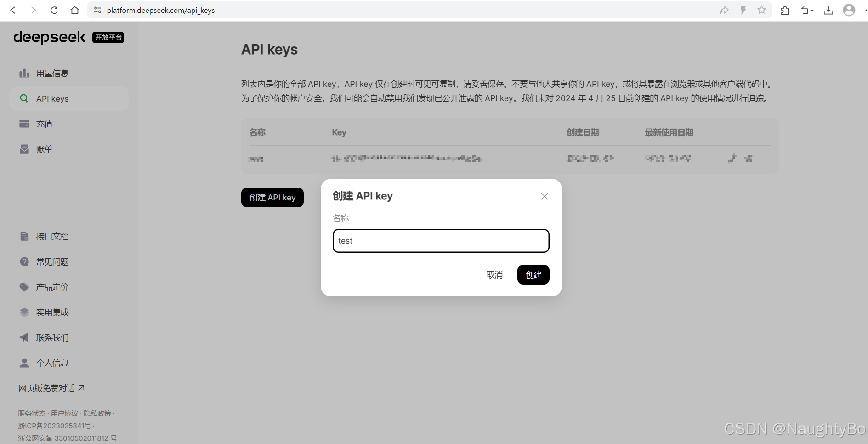
Task: Click the 创建日期 column header
Action: (x=583, y=132)
